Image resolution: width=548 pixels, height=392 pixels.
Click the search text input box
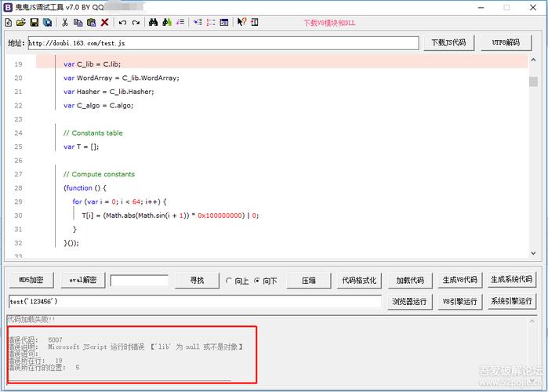[x=139, y=281]
